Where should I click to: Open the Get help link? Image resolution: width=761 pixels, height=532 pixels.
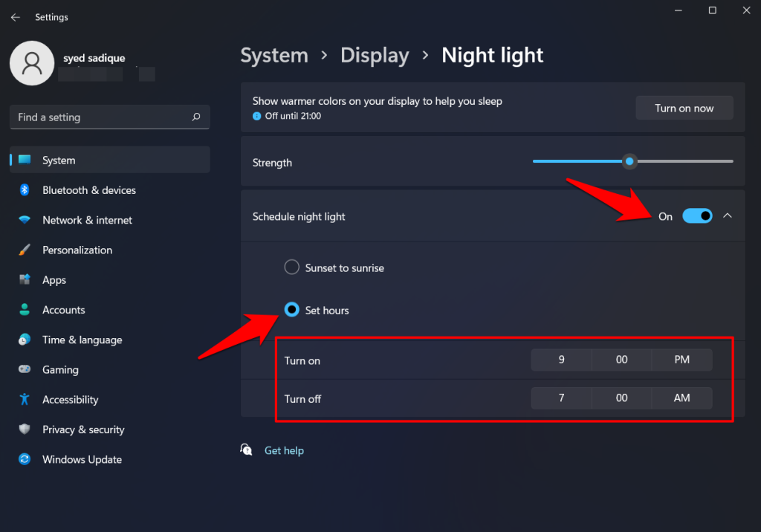pos(284,450)
